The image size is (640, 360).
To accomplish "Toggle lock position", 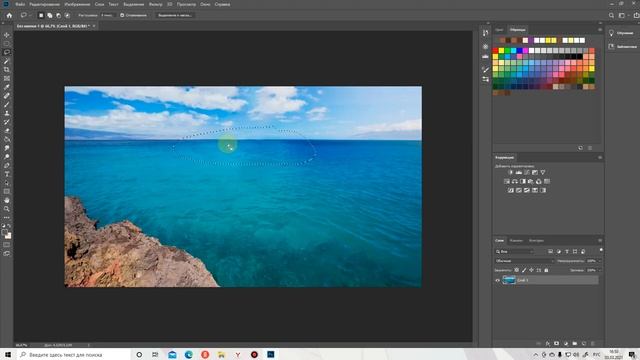I will pyautogui.click(x=531, y=270).
